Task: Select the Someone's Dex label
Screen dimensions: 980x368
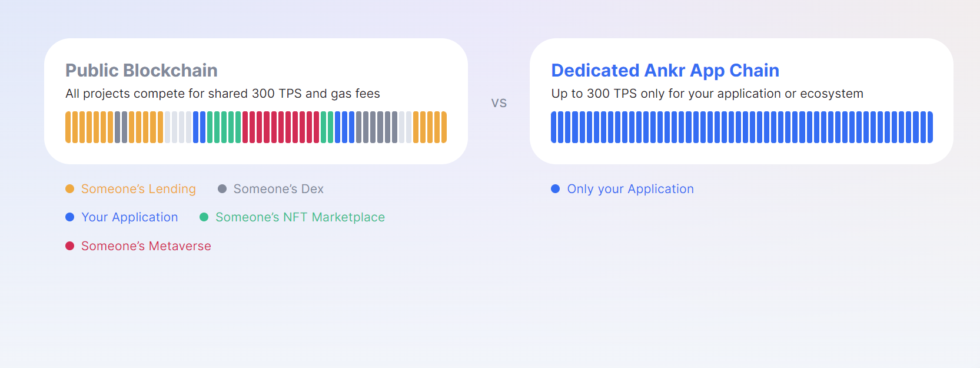Action: [x=278, y=189]
